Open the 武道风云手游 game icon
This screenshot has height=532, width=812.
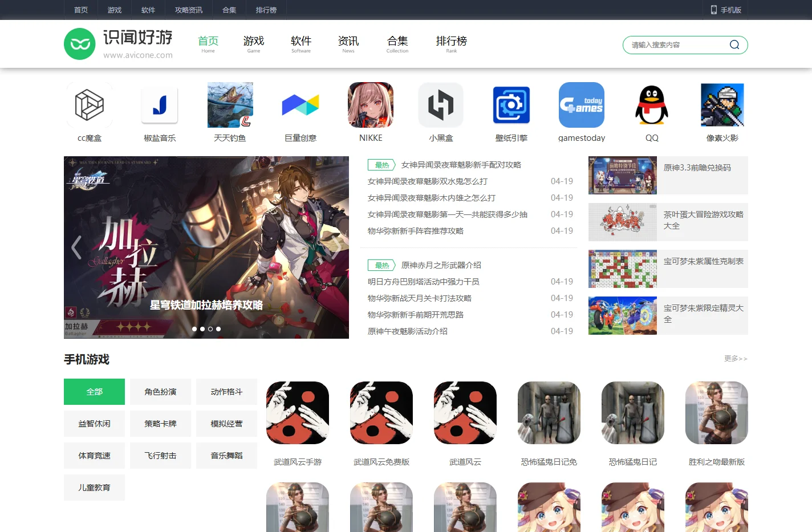coord(298,413)
